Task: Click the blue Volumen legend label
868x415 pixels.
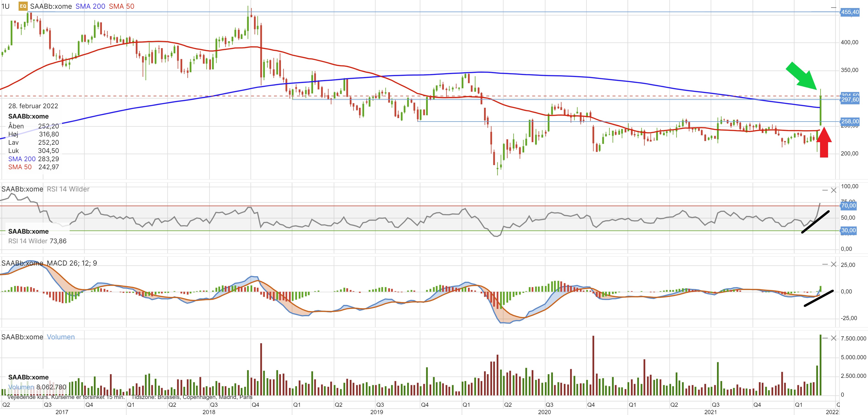Action: (61, 337)
